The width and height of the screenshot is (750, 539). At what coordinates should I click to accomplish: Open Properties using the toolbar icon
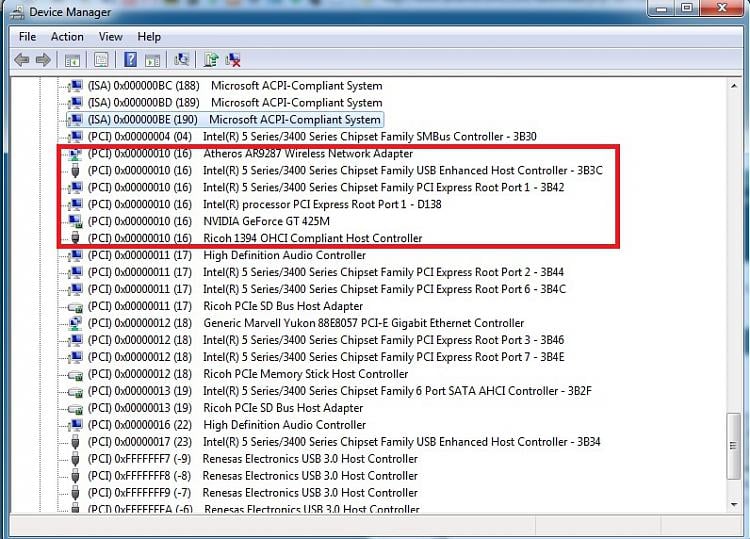[x=101, y=60]
